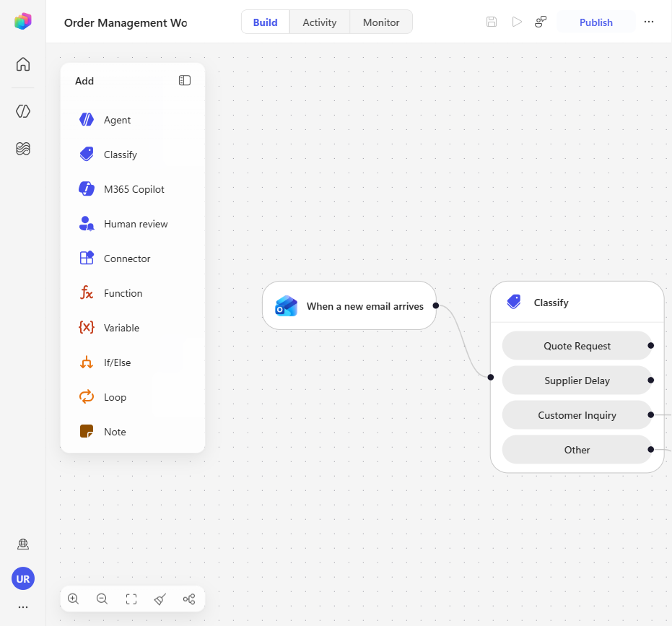This screenshot has height=626, width=672.
Task: Click the Quote Request output connector dot
Action: tap(651, 346)
